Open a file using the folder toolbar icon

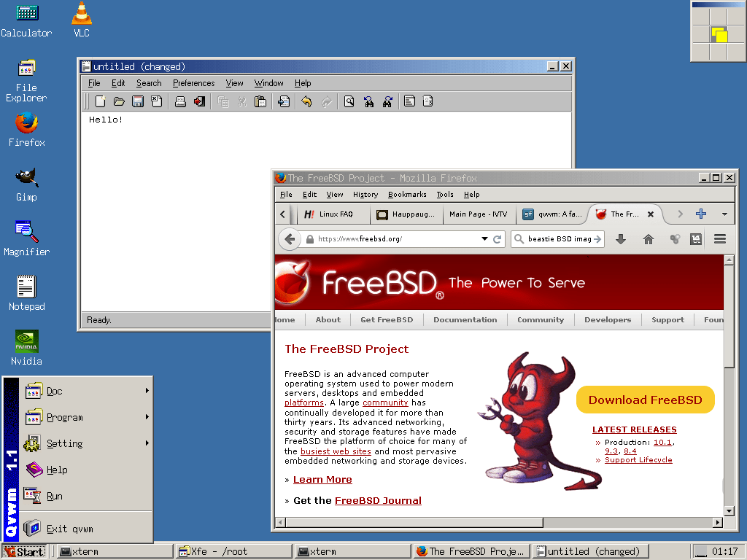(x=119, y=101)
